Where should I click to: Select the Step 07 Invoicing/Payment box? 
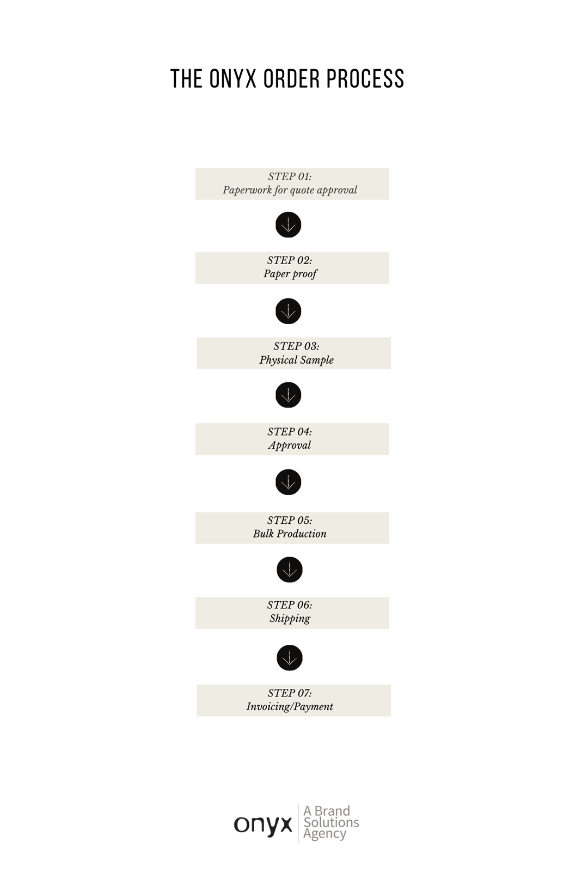(x=294, y=700)
